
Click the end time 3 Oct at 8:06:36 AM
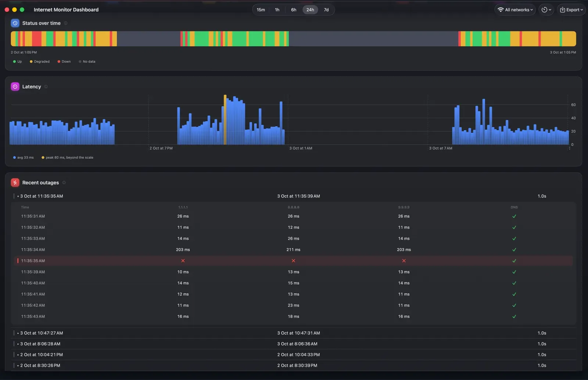(x=297, y=344)
